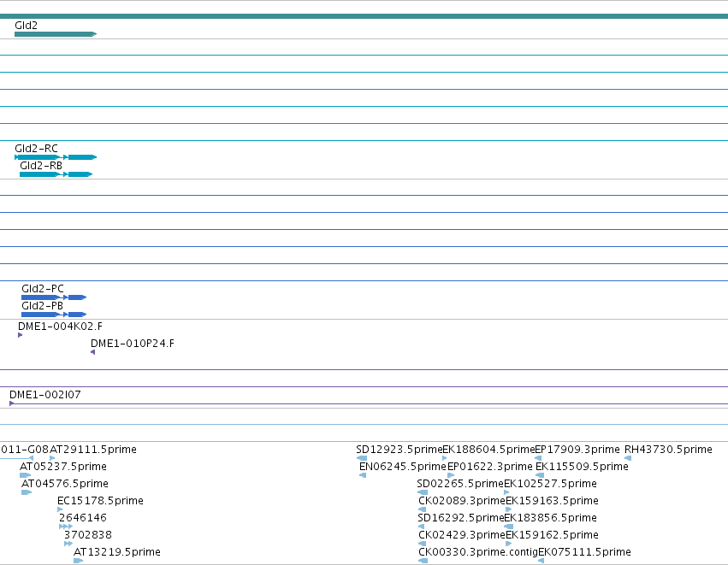Click the EP01622.3prime EST label
Screen dimensions: 728x565
click(x=490, y=467)
